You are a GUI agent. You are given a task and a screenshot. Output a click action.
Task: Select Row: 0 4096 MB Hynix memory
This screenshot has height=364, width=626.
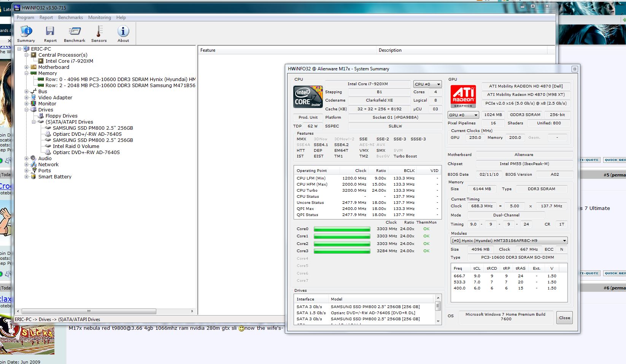(x=121, y=79)
